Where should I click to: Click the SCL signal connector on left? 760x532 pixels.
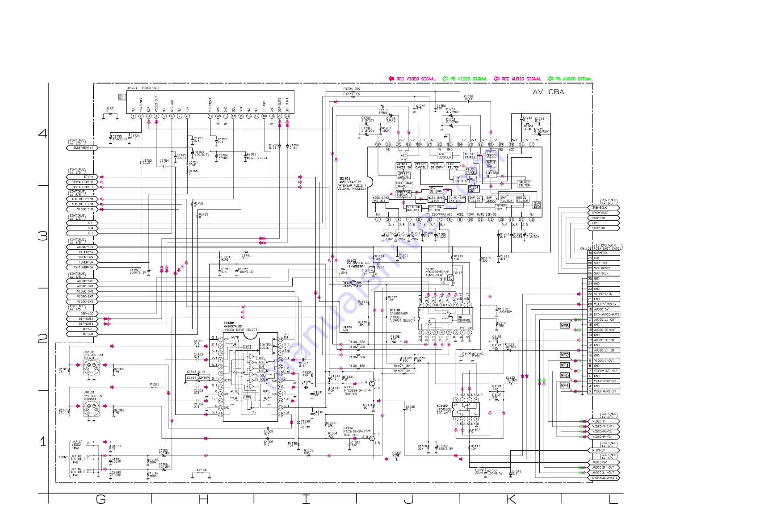tap(83, 223)
